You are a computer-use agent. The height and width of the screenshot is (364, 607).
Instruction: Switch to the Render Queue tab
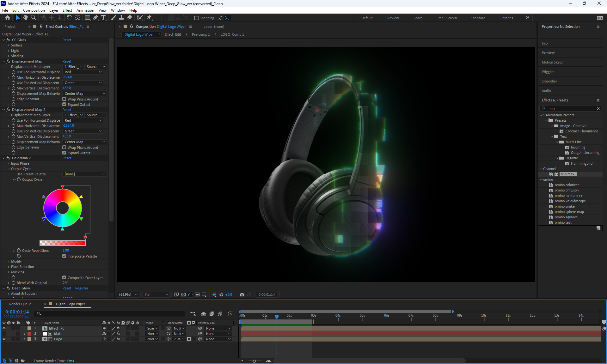point(20,304)
